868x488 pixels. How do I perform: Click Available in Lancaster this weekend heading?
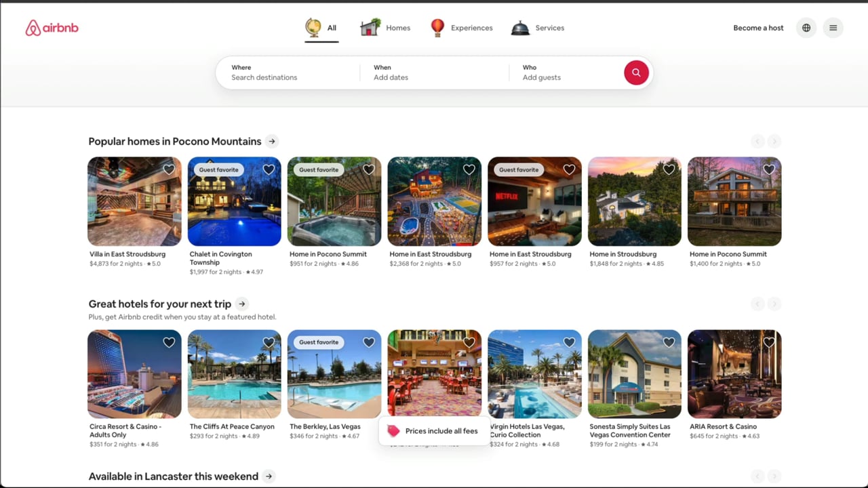174,476
